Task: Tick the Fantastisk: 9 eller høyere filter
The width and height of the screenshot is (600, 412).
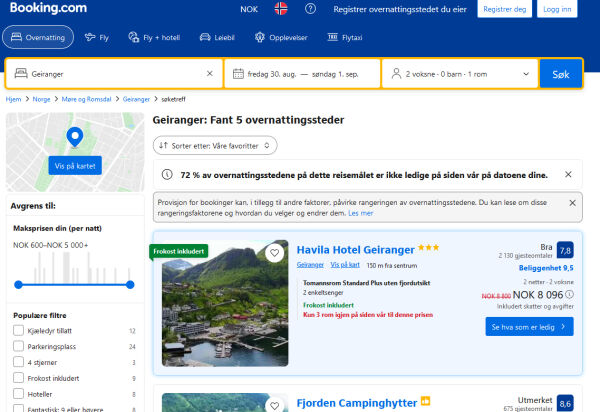Action: 18,408
